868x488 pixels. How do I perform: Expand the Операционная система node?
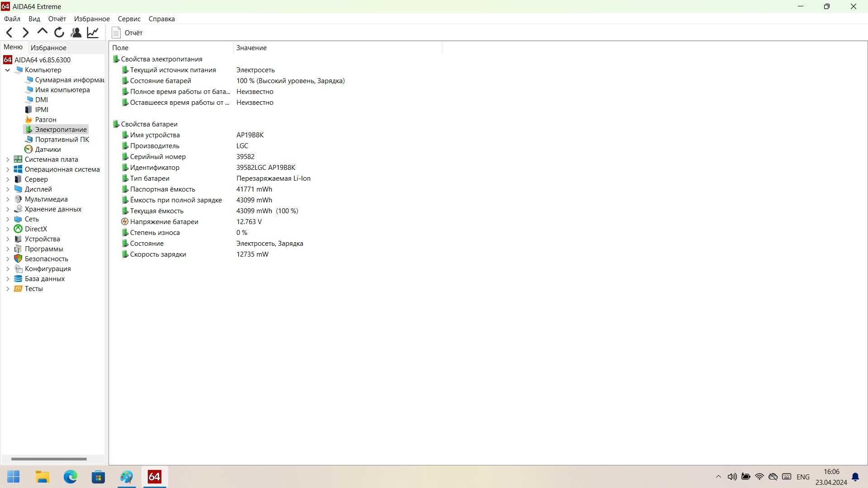point(8,169)
